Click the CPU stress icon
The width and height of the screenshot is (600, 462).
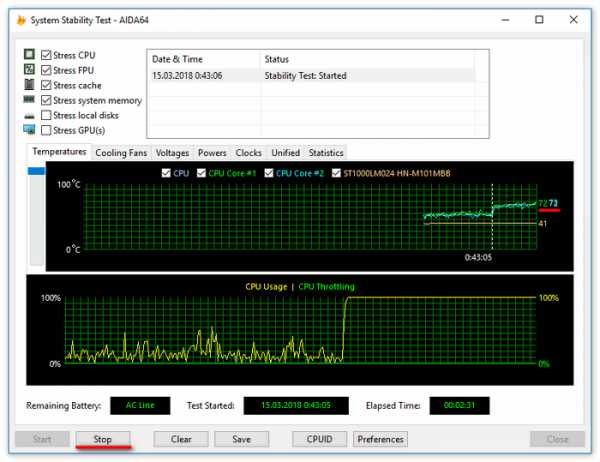tap(29, 54)
